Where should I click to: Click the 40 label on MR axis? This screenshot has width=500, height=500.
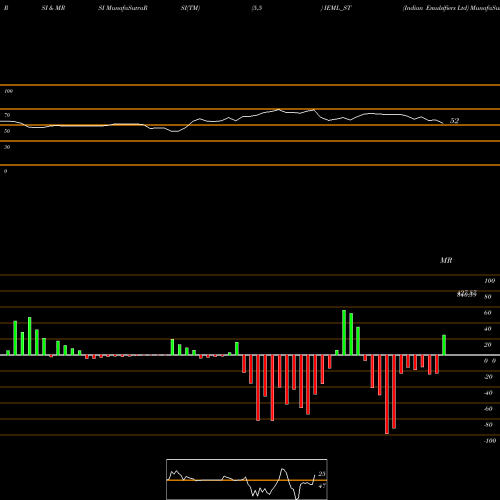pyautogui.click(x=488, y=329)
